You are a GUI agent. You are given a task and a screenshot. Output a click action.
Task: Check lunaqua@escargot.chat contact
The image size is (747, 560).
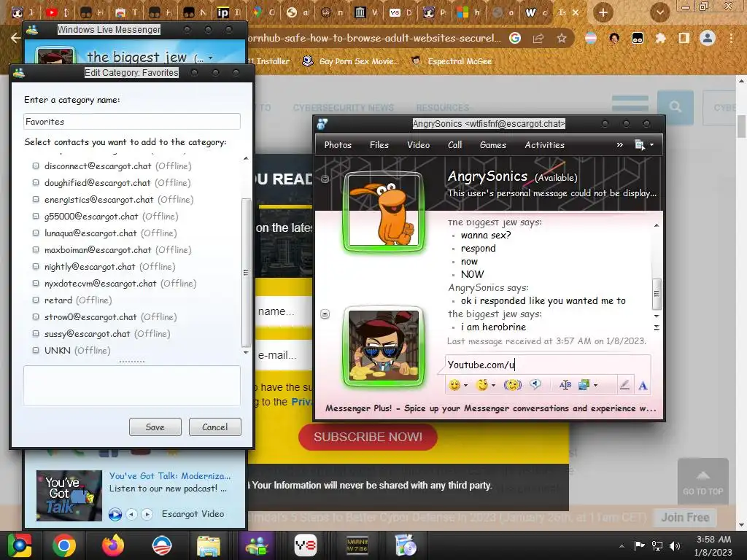pyautogui.click(x=36, y=233)
